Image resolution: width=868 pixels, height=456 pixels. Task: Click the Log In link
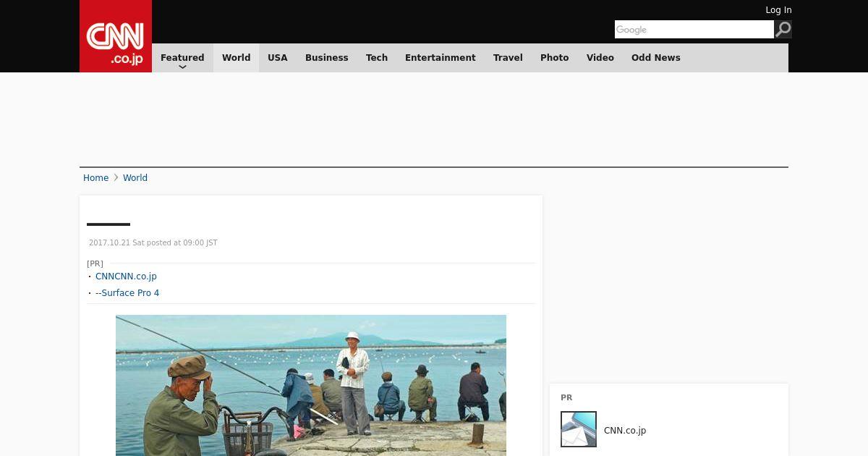coord(778,10)
